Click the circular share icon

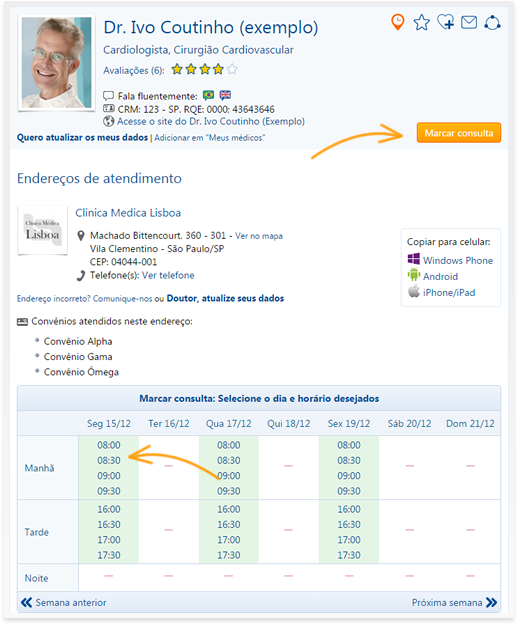(492, 22)
